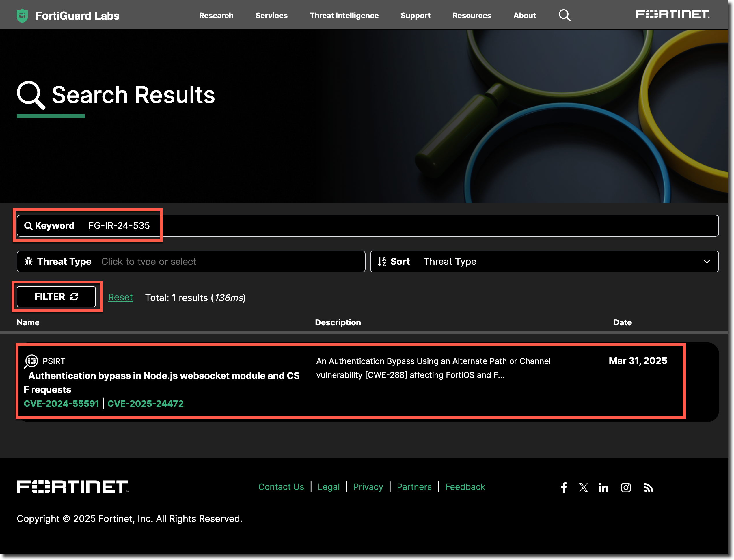734x560 pixels.
Task: Open the Resources menu
Action: pos(472,16)
